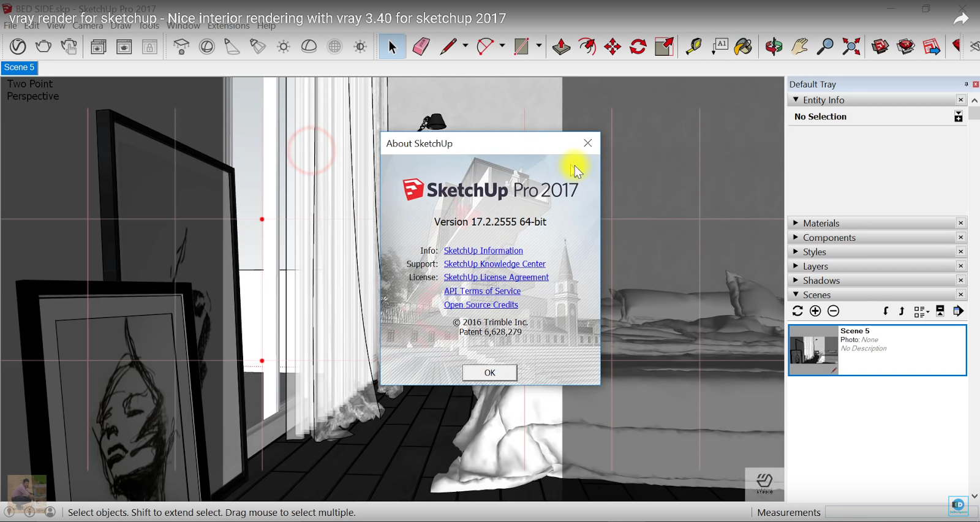This screenshot has height=522, width=980.
Task: Open SketchUp Knowledge Center link
Action: 494,264
